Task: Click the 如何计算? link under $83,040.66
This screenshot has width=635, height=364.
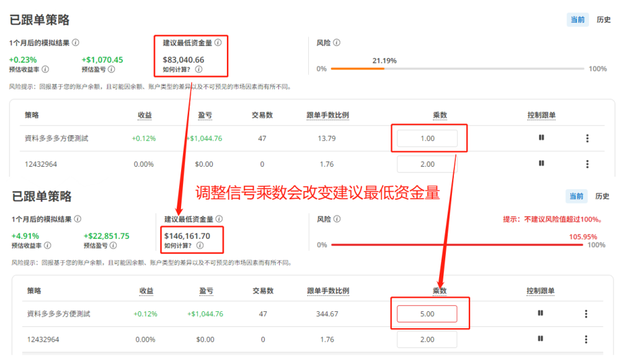Action: point(177,70)
